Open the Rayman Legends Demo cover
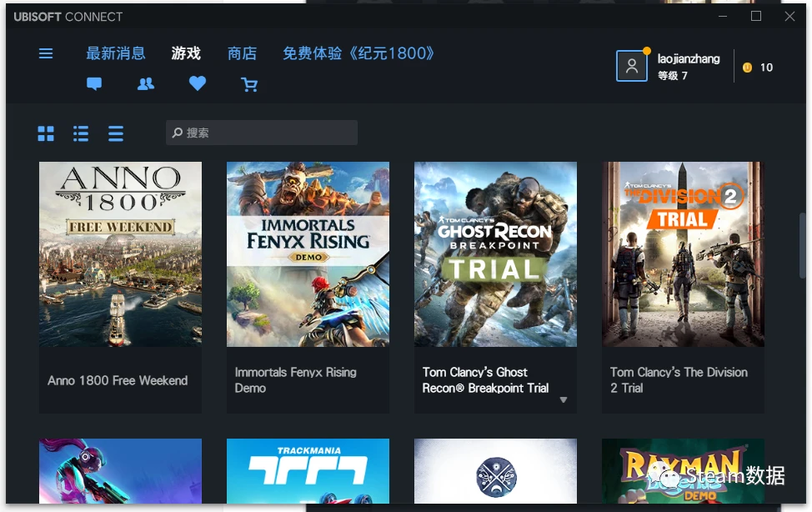812x512 pixels. 683,471
